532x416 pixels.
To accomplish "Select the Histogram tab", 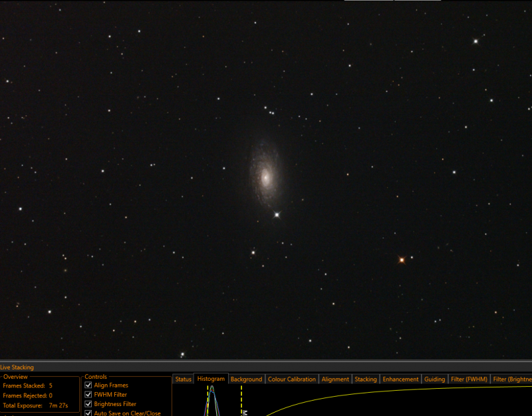I will click(x=211, y=379).
